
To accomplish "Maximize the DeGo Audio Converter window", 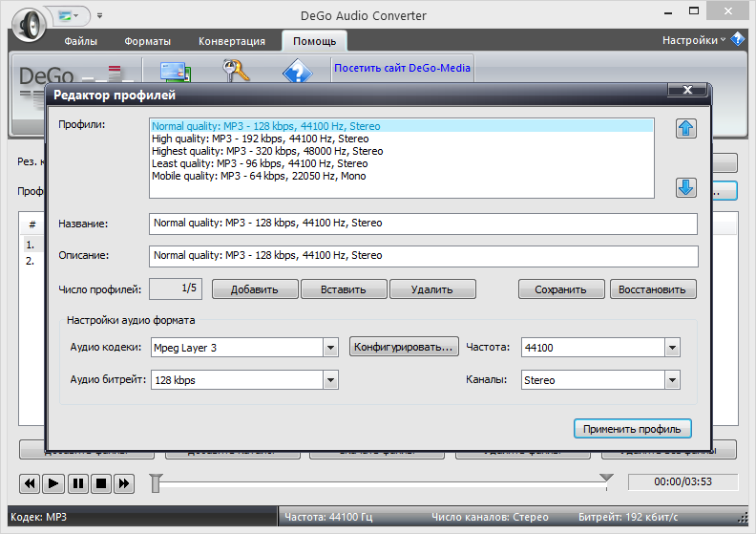I will (694, 11).
